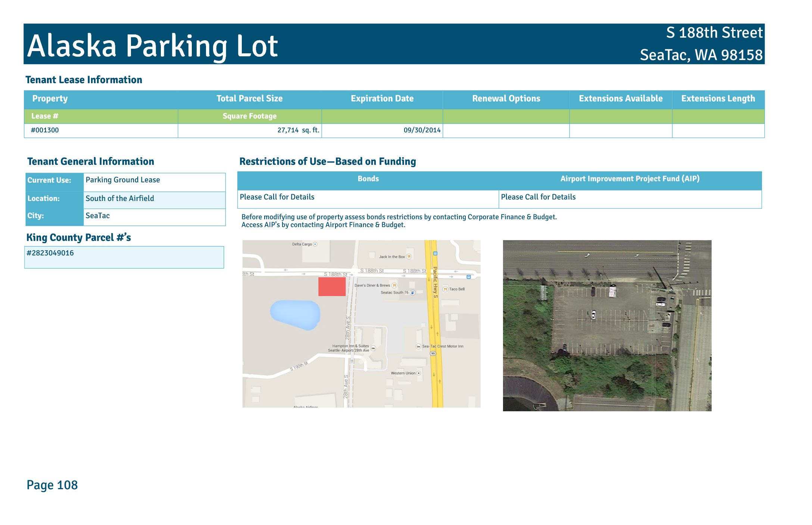Screen dimensions: 812x525
Task: Click the Western Union map marker icon
Action: click(x=419, y=373)
